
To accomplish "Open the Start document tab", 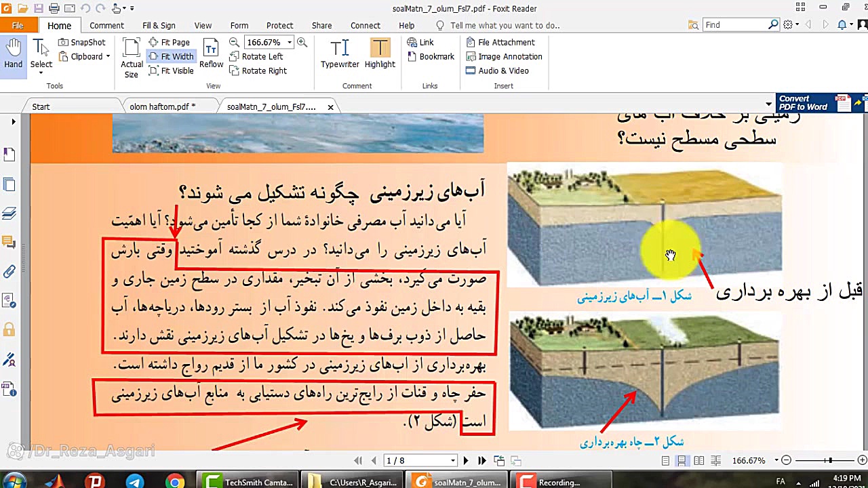I will coord(41,106).
